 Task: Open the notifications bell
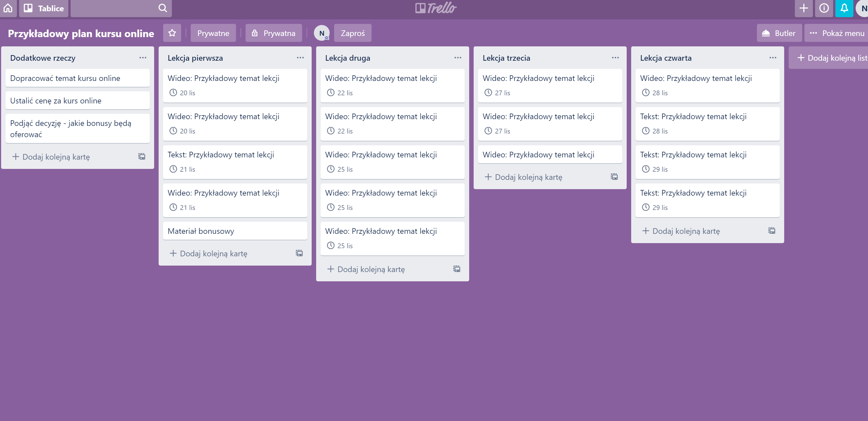pos(844,8)
